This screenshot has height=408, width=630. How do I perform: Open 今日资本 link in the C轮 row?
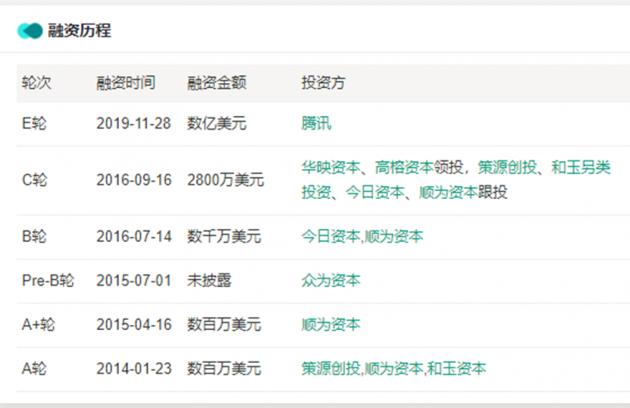coord(375,192)
